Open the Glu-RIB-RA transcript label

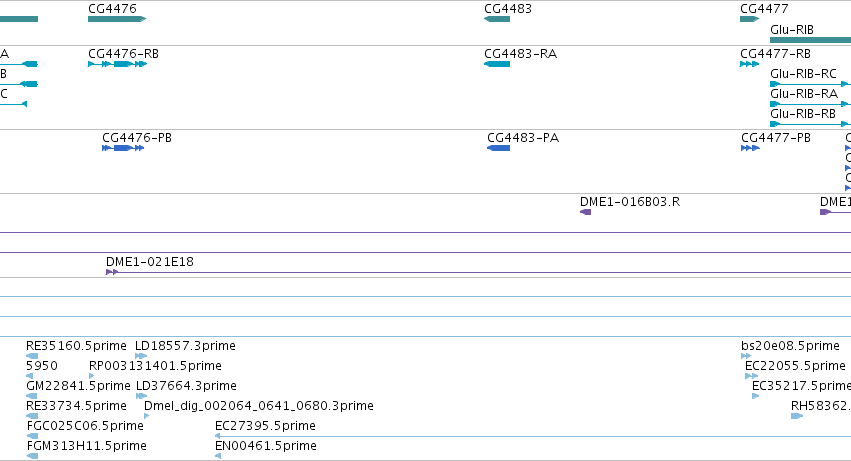[x=804, y=94]
